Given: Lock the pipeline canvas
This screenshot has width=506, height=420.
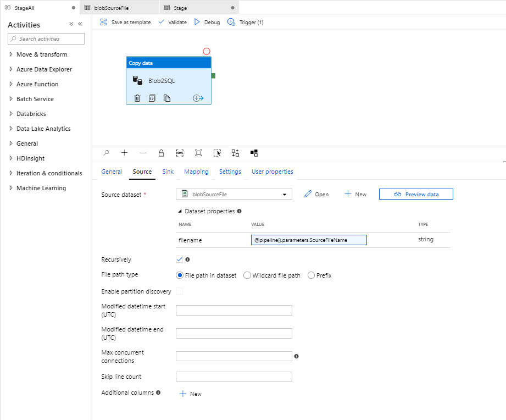Looking at the screenshot, I should (160, 153).
